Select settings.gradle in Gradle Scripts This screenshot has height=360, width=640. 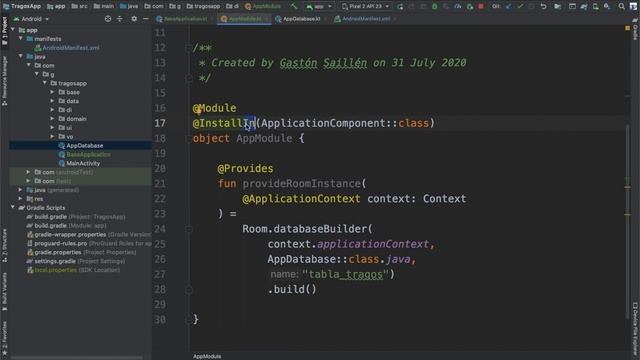coord(76,261)
